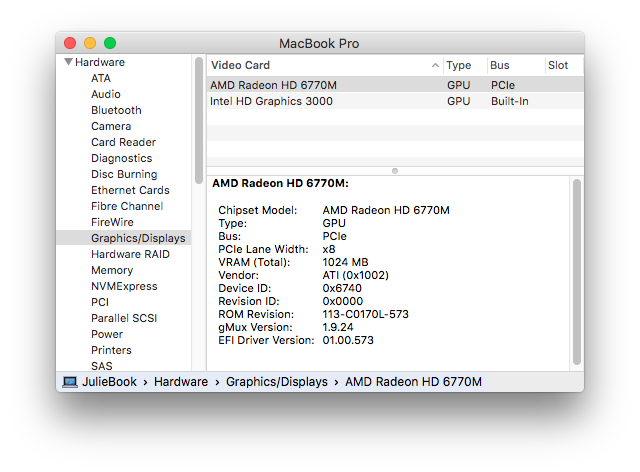The image size is (640, 472).
Task: Open Disc Burning section
Action: click(x=124, y=174)
